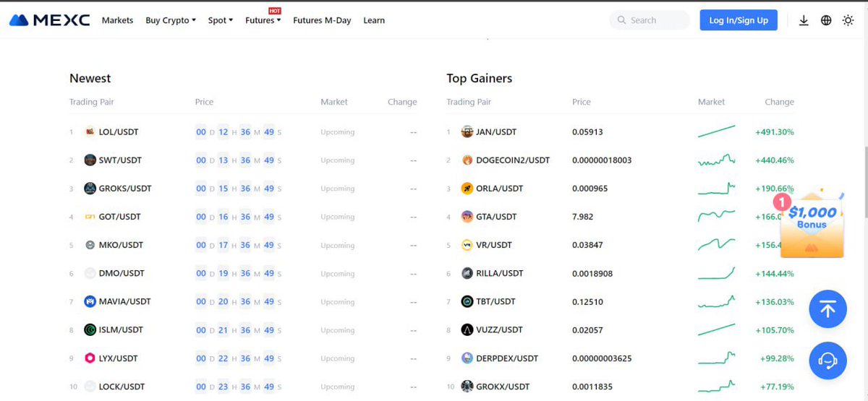Click the DOGECOIN2/USDT coin icon

[x=467, y=160]
